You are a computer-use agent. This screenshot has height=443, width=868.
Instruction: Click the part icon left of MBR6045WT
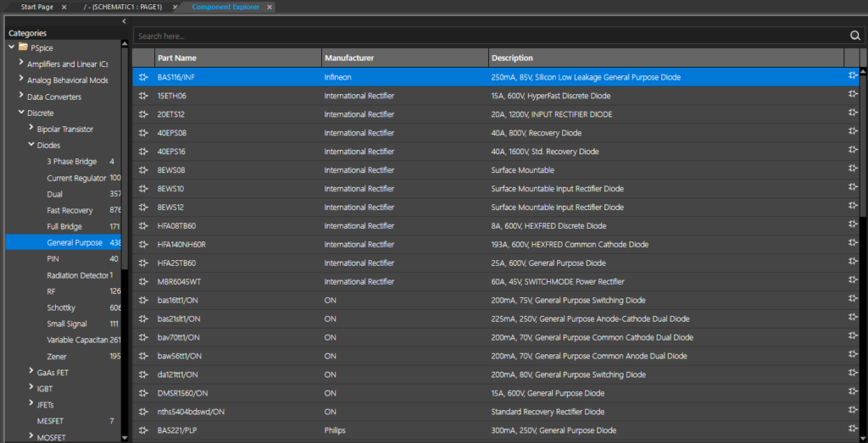coord(143,281)
